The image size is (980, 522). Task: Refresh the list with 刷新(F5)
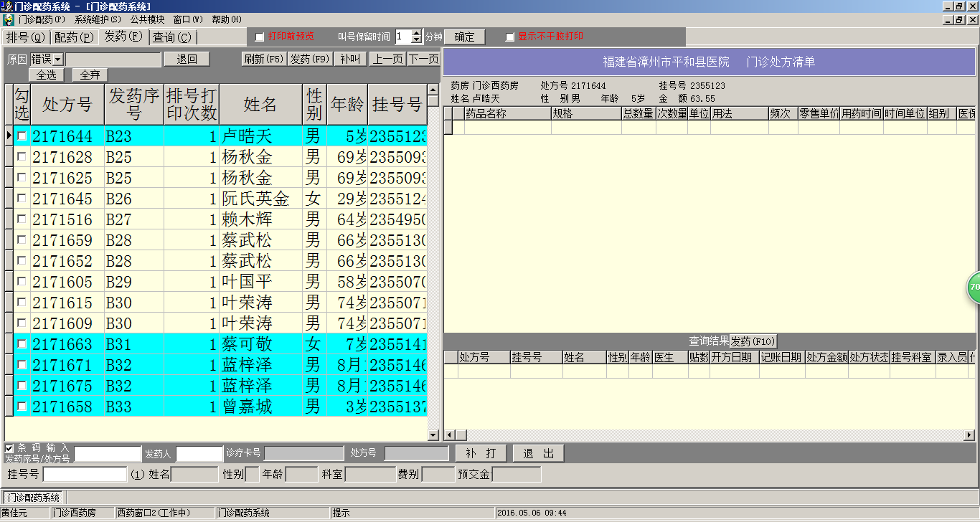click(264, 60)
